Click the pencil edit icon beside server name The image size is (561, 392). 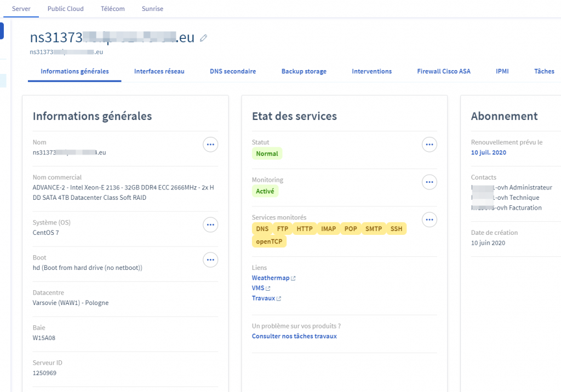coord(203,38)
